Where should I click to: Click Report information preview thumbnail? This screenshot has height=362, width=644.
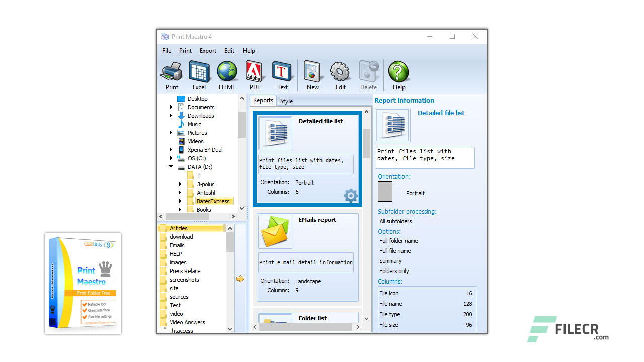[393, 125]
